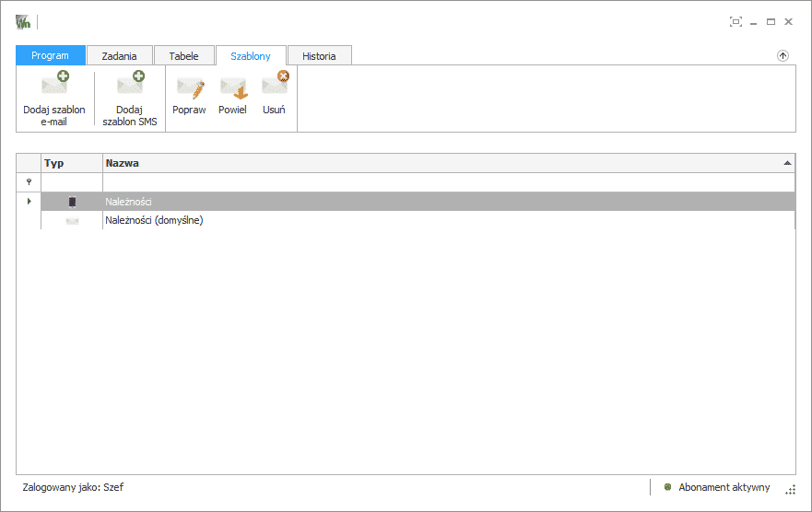The height and width of the screenshot is (512, 812).
Task: Sort by the Nazwa column header
Action: (449, 163)
